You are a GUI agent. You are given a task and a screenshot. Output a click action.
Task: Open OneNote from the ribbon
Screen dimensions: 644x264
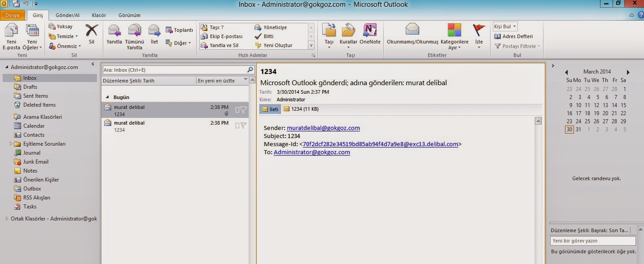(x=370, y=31)
